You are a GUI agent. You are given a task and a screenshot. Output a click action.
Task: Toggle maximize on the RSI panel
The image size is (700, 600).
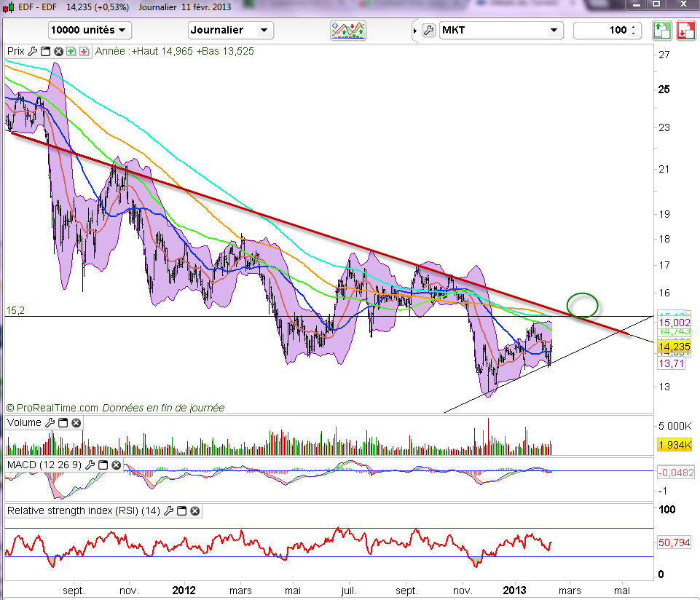(x=183, y=511)
